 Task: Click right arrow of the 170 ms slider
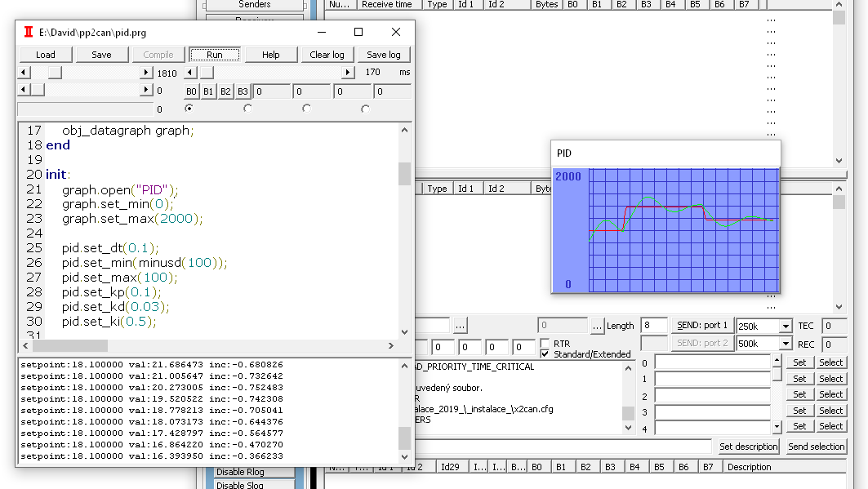point(348,73)
